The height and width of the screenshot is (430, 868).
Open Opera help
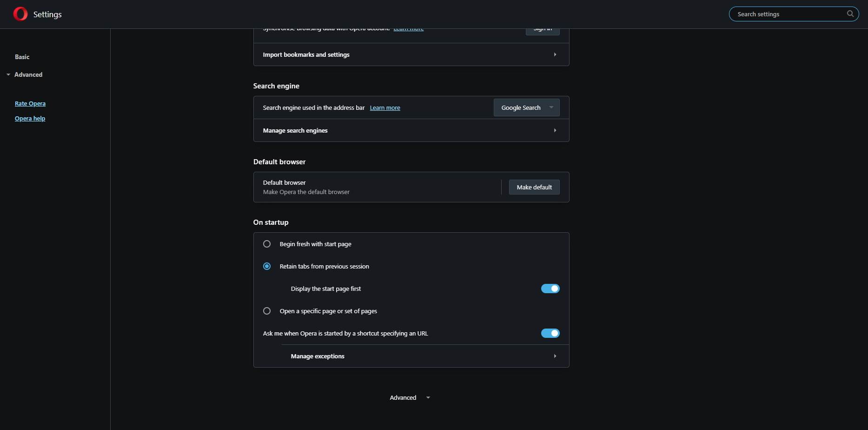click(x=29, y=118)
